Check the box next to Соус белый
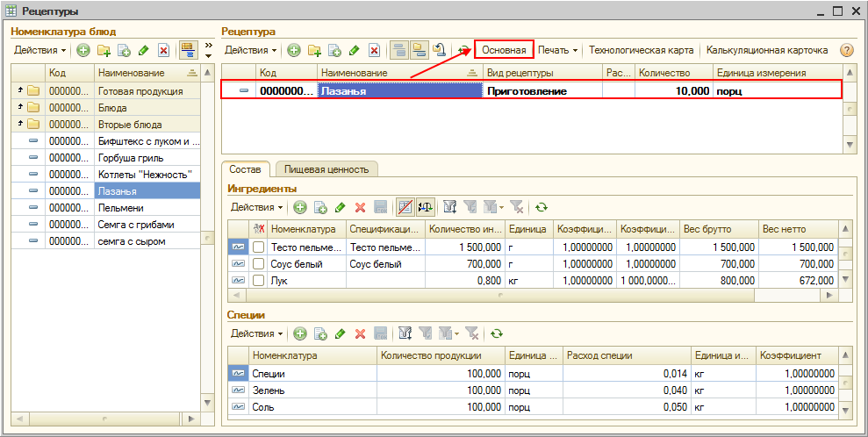The width and height of the screenshot is (868, 437). coord(259,264)
